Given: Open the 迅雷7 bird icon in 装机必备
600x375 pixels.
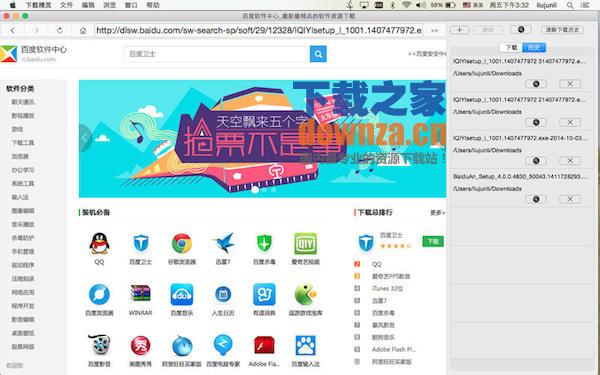Looking at the screenshot, I should (223, 243).
